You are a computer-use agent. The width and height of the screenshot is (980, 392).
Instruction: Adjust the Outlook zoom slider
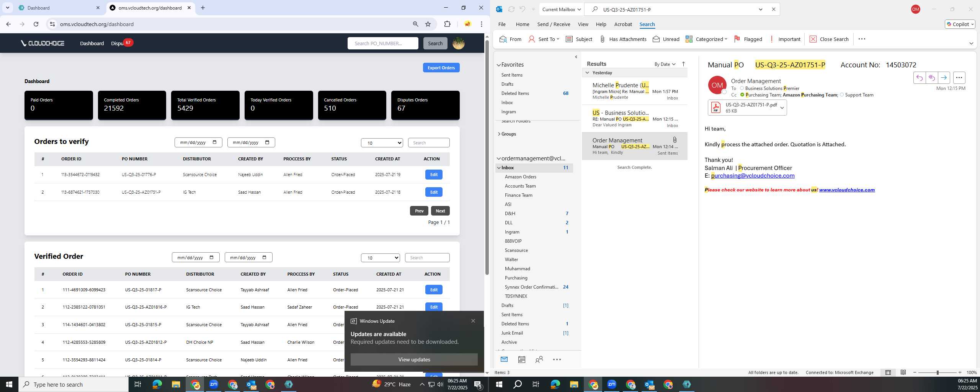tap(938, 372)
